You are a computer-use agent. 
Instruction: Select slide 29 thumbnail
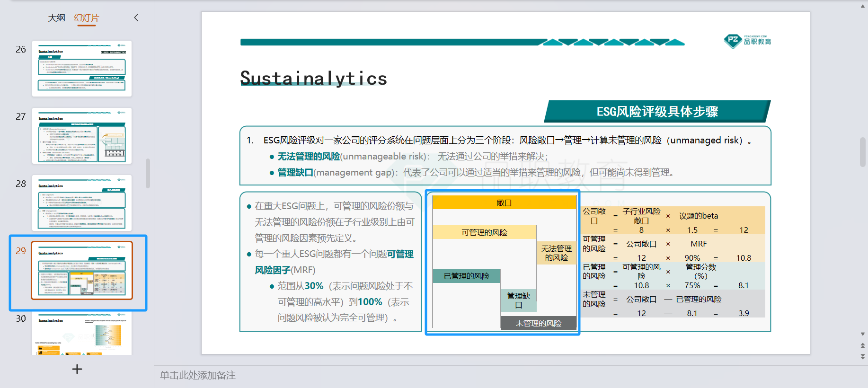[x=82, y=270]
